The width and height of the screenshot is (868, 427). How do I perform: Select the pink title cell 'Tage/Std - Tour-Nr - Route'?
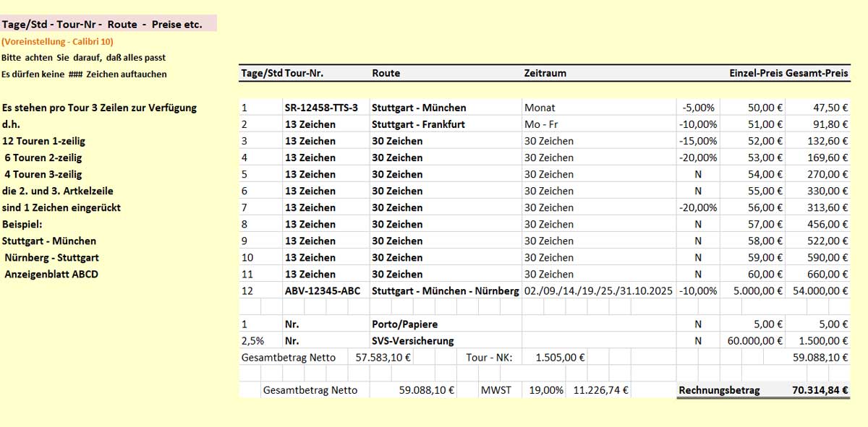point(109,25)
